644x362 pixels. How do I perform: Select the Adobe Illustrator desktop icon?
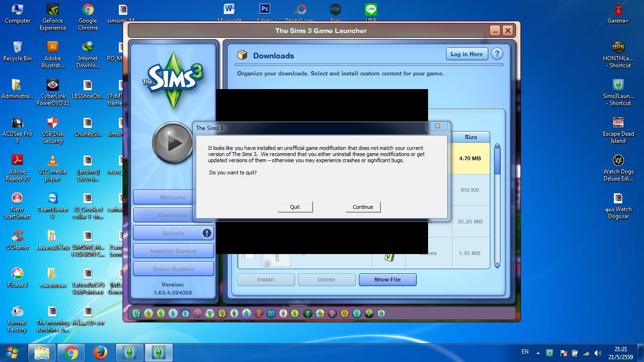[53, 55]
